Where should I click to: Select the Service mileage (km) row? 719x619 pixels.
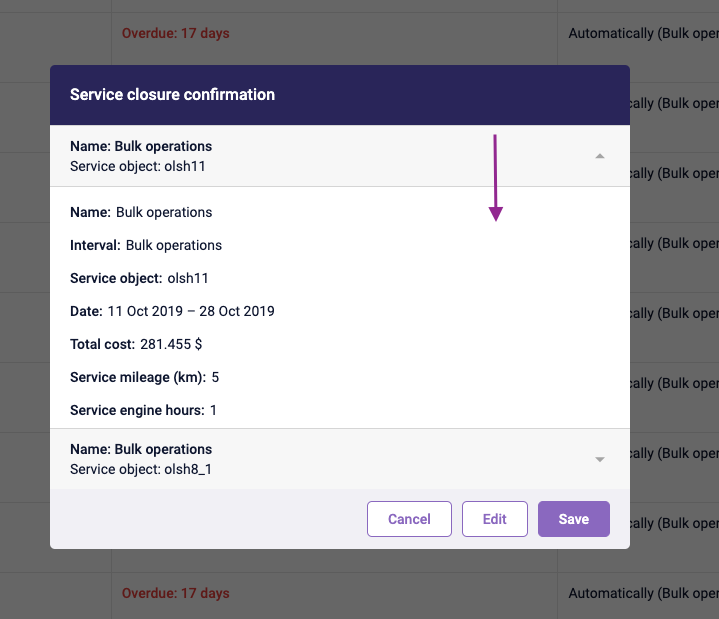coord(144,377)
